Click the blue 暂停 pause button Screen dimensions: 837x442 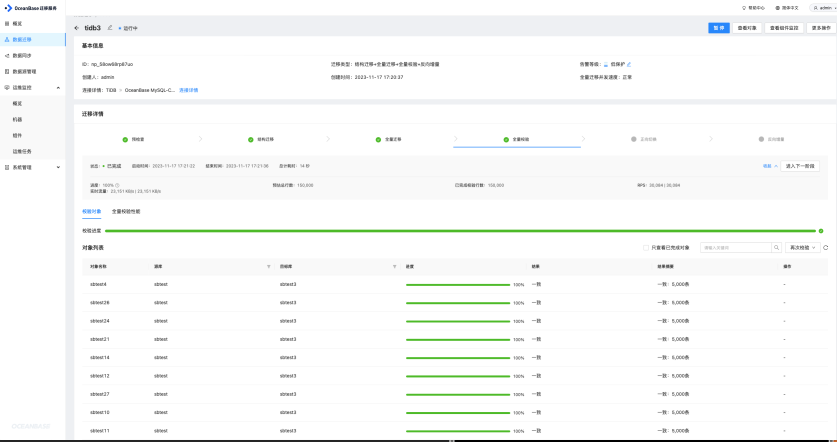tap(718, 28)
